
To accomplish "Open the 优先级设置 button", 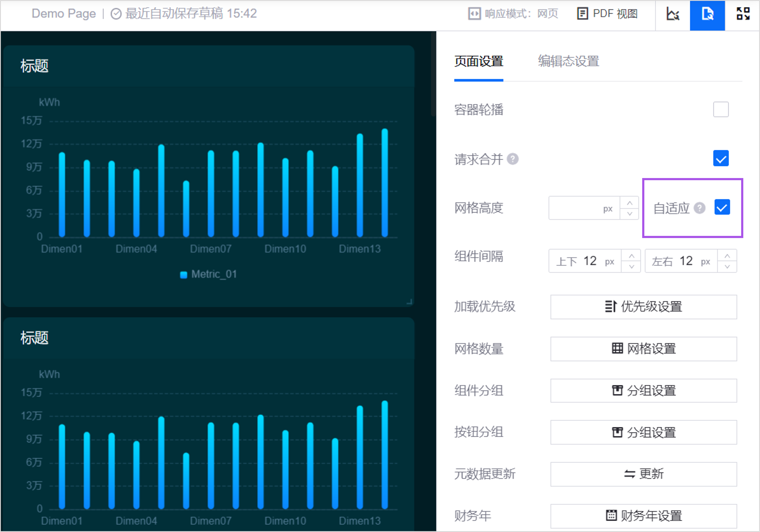I will coord(643,307).
